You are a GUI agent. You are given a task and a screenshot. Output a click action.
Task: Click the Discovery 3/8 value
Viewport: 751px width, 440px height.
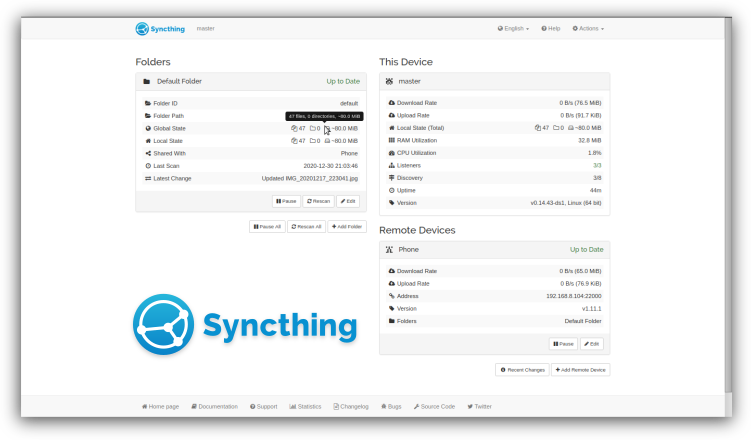click(x=597, y=178)
